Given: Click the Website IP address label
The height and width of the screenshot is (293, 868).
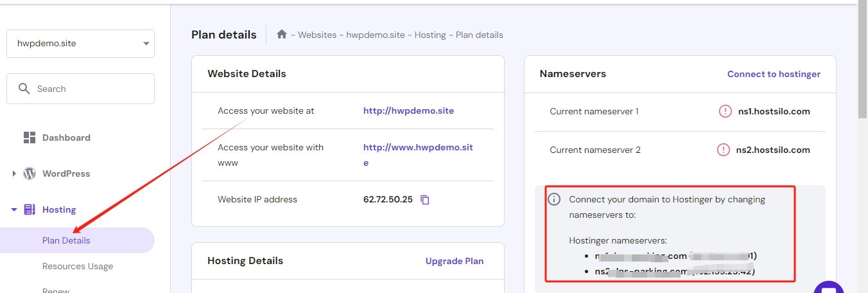Looking at the screenshot, I should [257, 199].
